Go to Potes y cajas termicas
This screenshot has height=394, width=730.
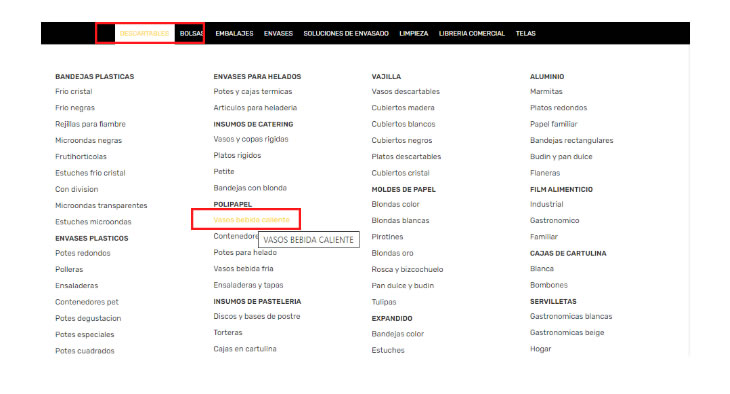coord(253,91)
